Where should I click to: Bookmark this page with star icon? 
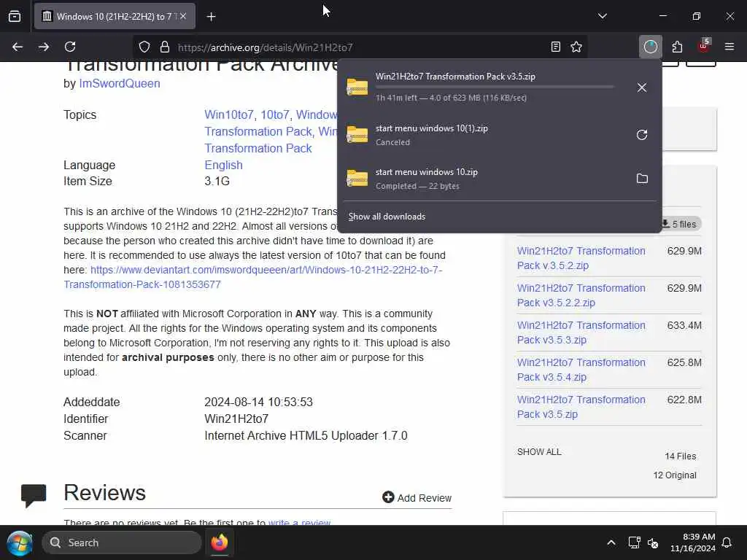pos(576,47)
